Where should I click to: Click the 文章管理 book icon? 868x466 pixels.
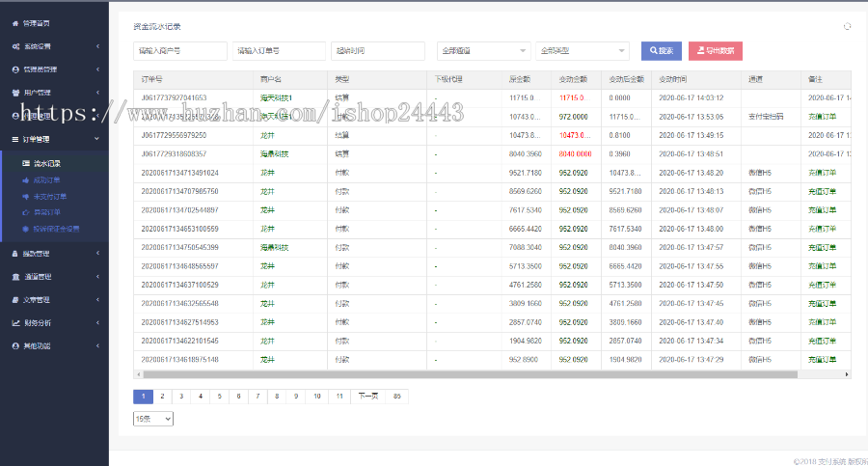pos(15,300)
